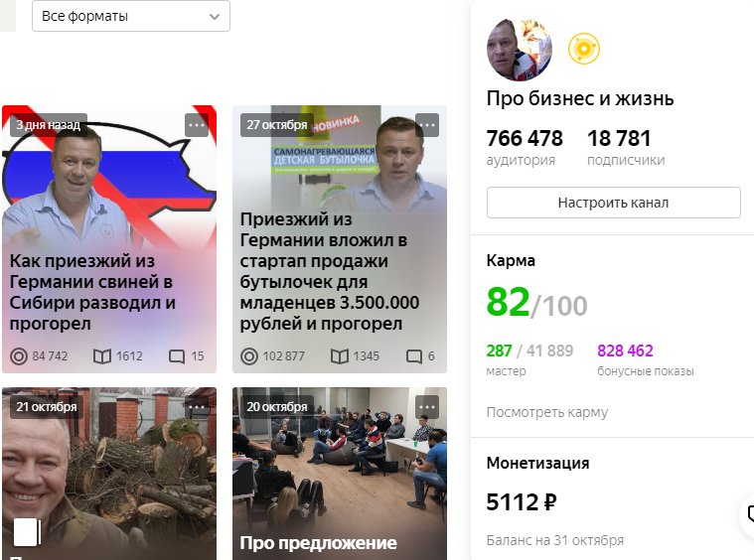This screenshot has height=560, width=754.
Task: Click comments icon showing 6
Action: click(414, 356)
